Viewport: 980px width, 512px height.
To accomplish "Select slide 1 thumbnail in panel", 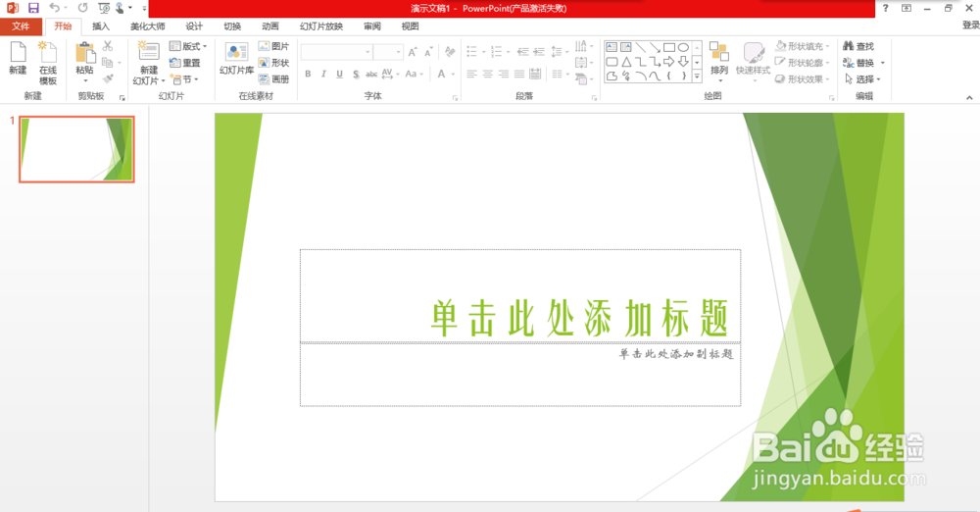I will (x=76, y=149).
